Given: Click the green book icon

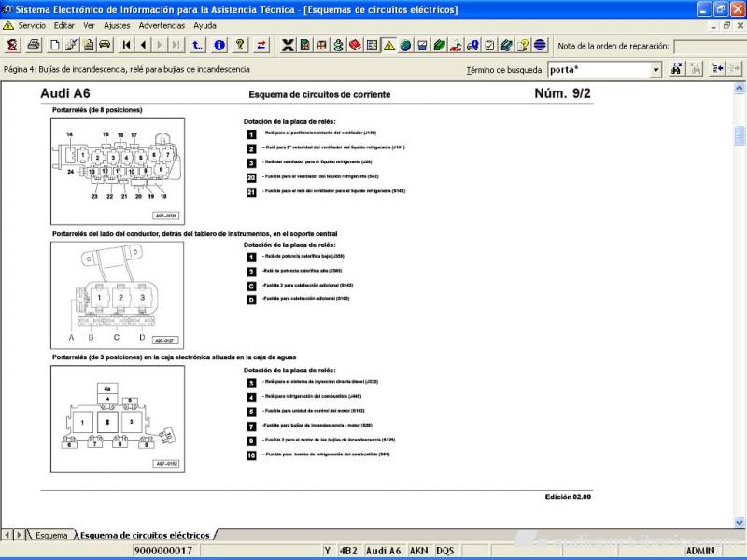Looking at the screenshot, I should (x=439, y=45).
